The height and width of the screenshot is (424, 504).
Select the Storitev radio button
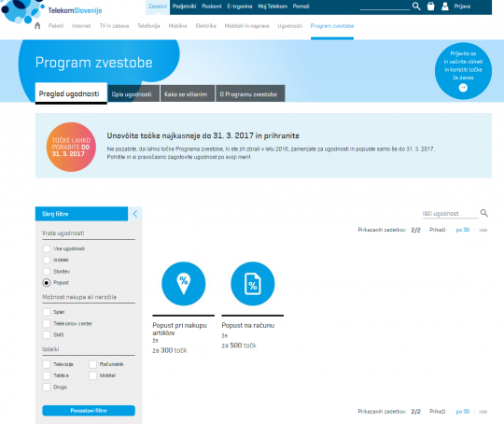point(47,271)
